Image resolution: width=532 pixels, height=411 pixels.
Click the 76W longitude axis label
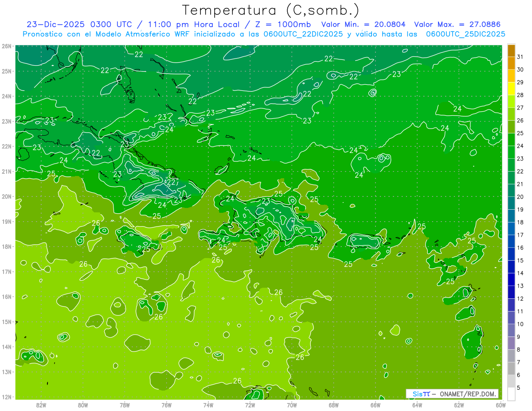(x=166, y=405)
